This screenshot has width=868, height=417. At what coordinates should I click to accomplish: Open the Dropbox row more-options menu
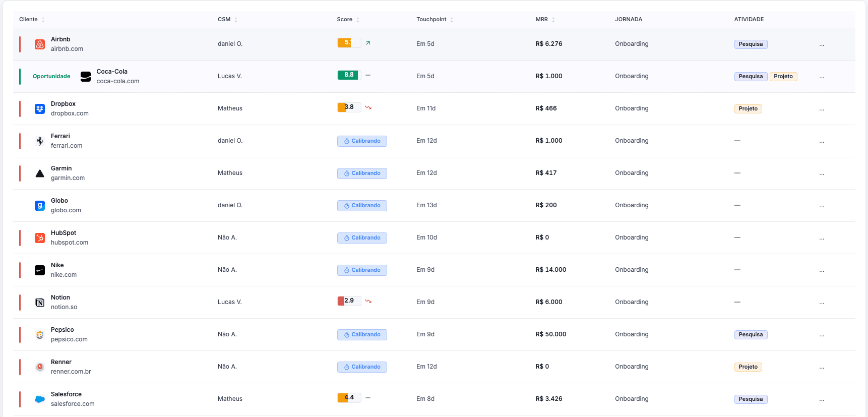pos(822,109)
